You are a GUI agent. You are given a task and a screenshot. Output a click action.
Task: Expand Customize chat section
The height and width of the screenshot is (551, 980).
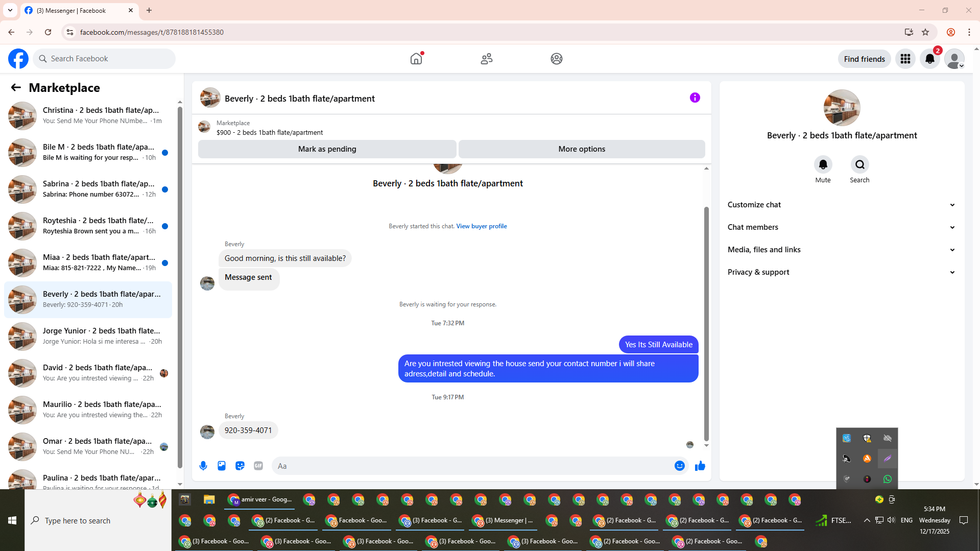coord(842,205)
